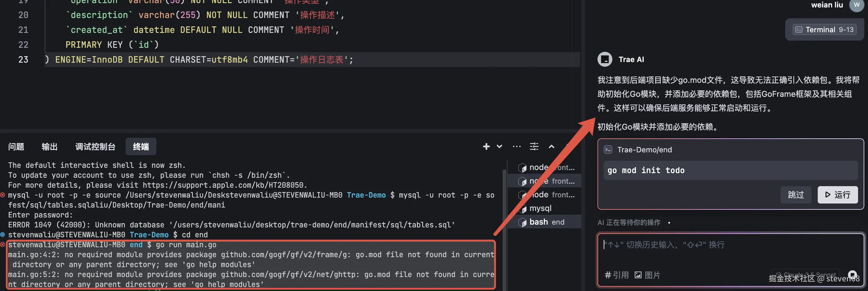Click the 'Trae-Demo/end' path label
The width and height of the screenshot is (868, 291).
644,150
